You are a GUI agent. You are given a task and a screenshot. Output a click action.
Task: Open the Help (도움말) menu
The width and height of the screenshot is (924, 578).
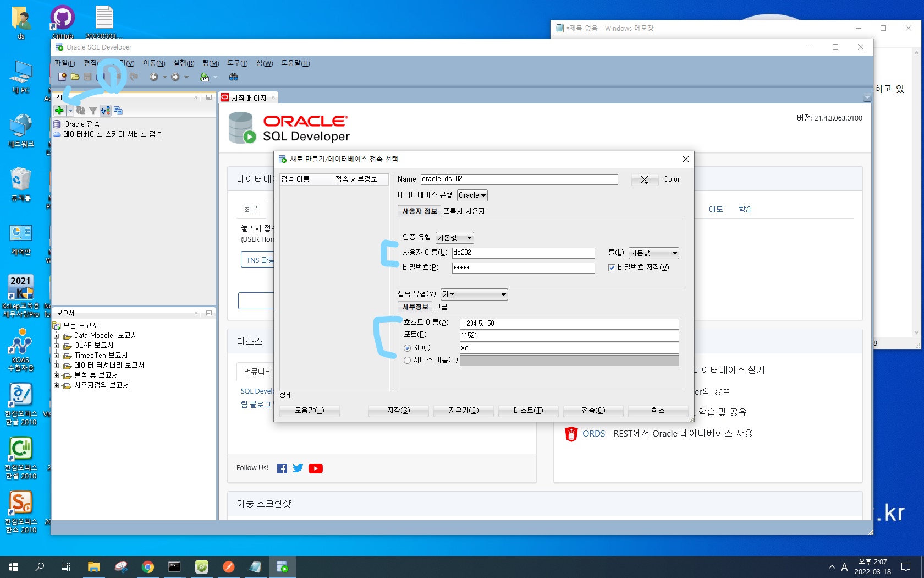pyautogui.click(x=296, y=63)
